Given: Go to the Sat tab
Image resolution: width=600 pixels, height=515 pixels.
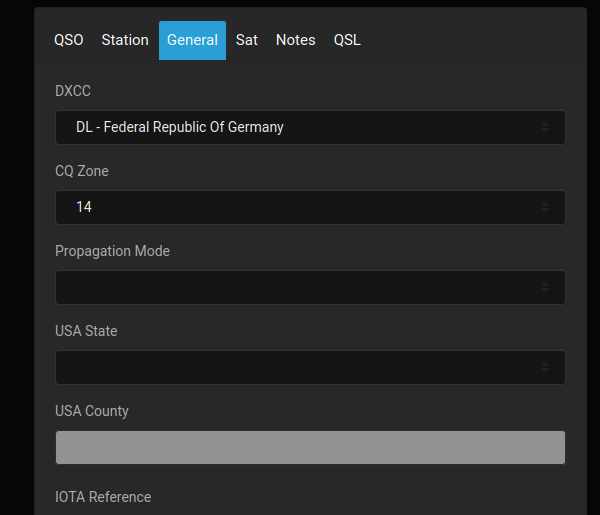Looking at the screenshot, I should click(247, 40).
